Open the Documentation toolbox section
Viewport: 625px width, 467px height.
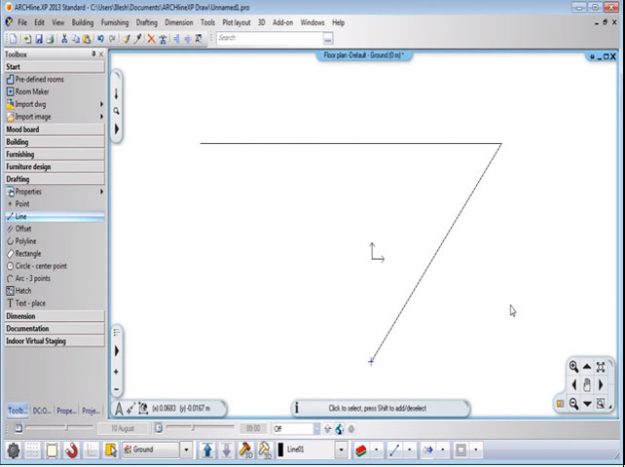pyautogui.click(x=28, y=328)
